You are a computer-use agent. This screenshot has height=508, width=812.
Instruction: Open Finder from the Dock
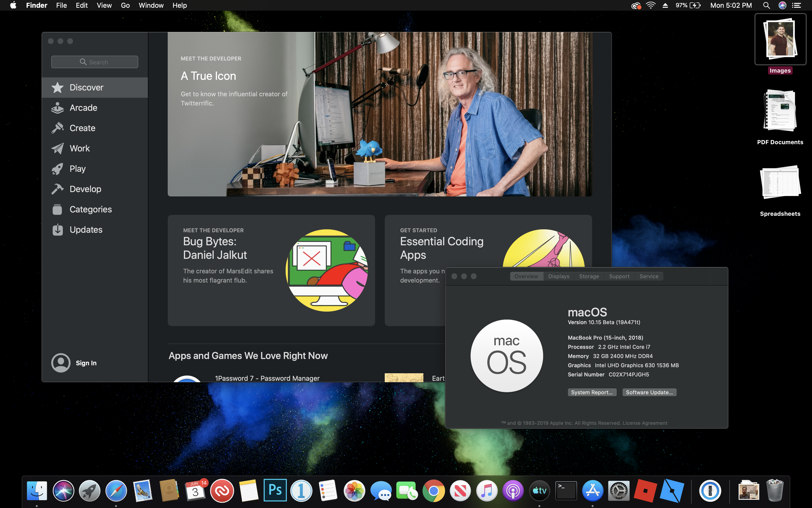[x=37, y=491]
